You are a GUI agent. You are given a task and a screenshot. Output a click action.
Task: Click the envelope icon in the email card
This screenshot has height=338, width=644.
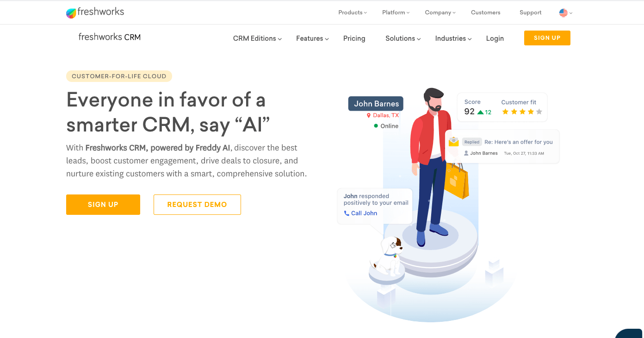coord(453,142)
